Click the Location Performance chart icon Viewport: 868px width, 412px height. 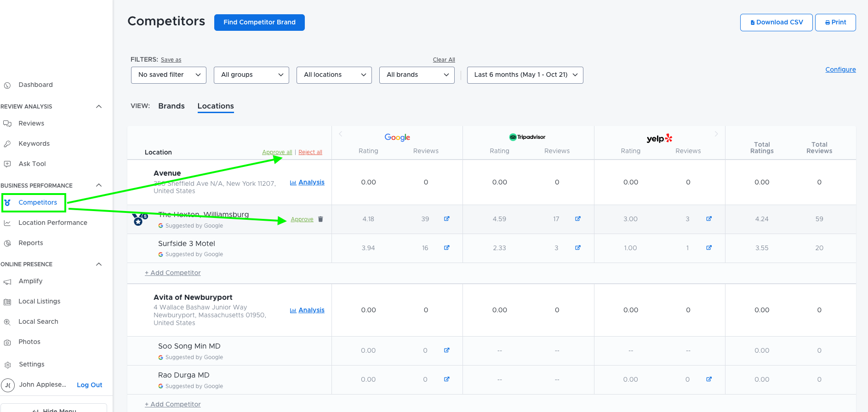(7, 223)
